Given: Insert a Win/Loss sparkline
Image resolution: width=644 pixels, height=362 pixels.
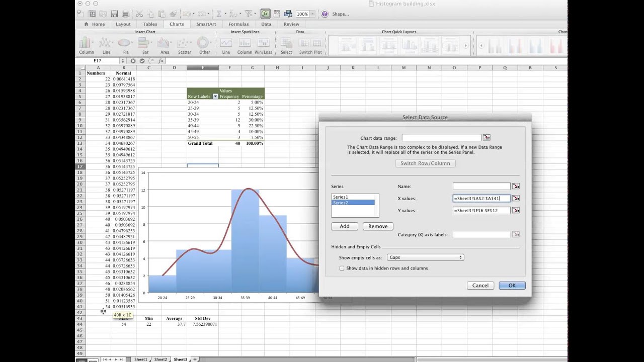Looking at the screenshot, I should [263, 46].
